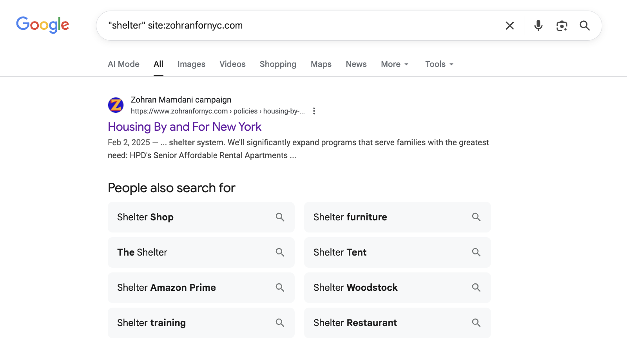Switch to the Videos tab
This screenshot has width=627, height=364.
tap(232, 64)
